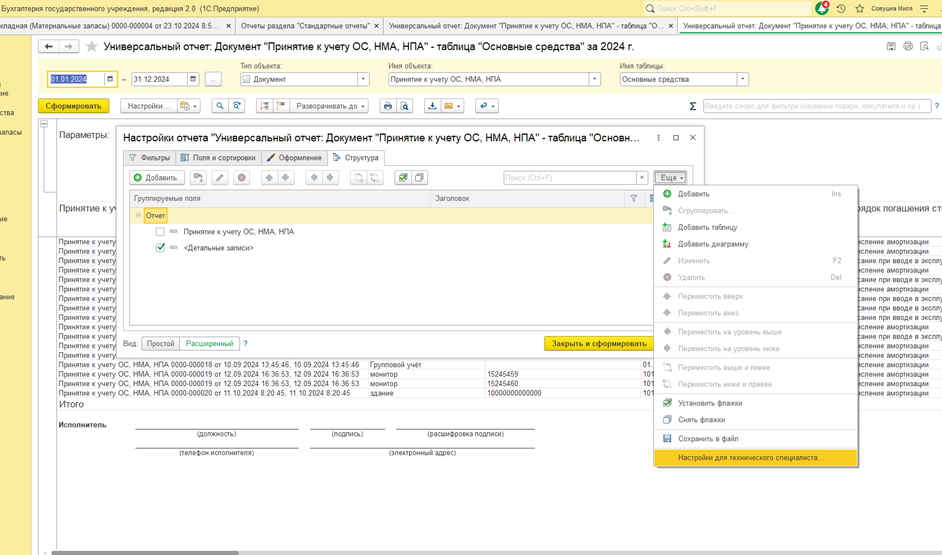
Task: Choose Добавить диаграмму from the menu
Action: (x=755, y=244)
